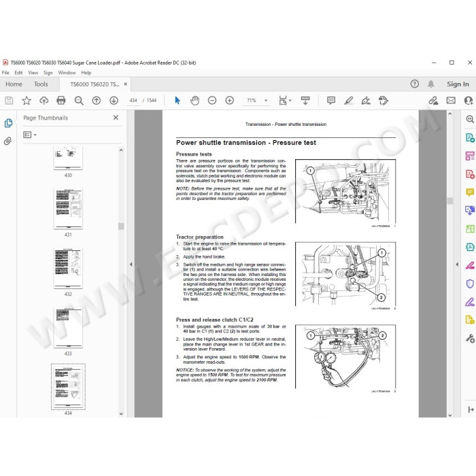Click the user account profile icon
Image resolution: width=476 pixels, height=476 pixels.
coord(469,101)
